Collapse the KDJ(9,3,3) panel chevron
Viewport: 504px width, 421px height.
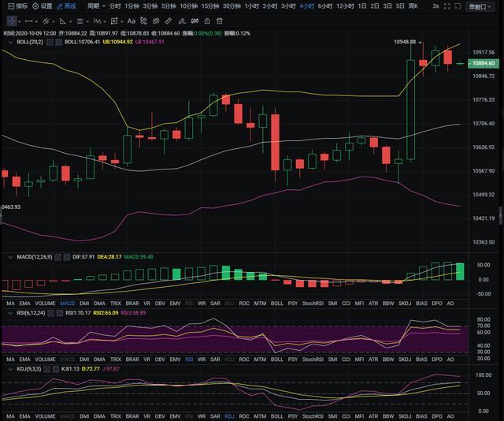10,369
